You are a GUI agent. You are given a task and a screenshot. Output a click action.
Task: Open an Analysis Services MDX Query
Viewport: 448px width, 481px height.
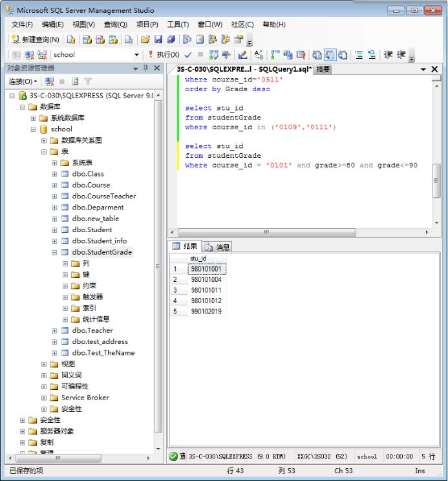click(x=87, y=39)
